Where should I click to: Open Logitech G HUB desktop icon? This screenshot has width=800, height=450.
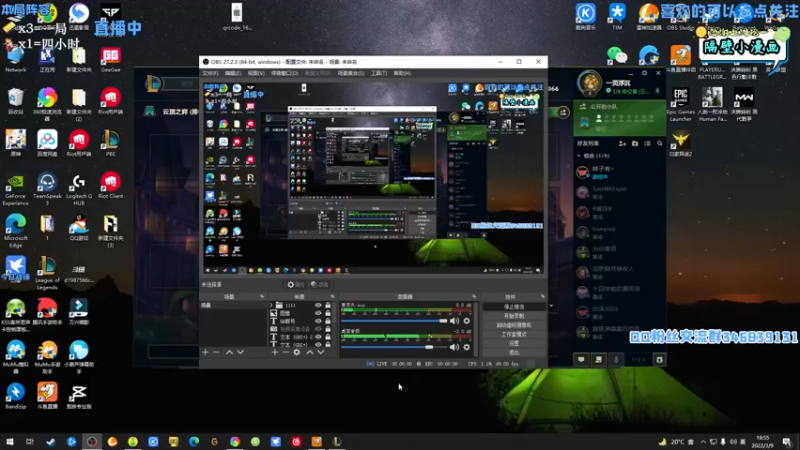pos(79,189)
